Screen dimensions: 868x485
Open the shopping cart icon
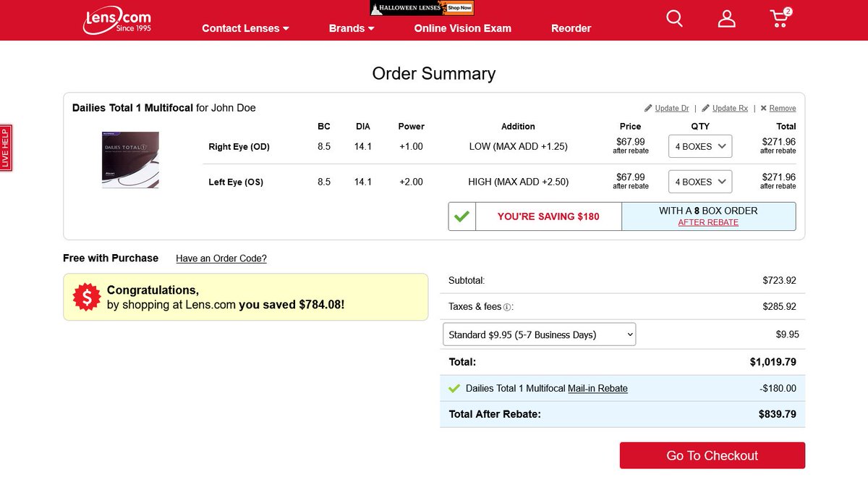[x=780, y=18]
